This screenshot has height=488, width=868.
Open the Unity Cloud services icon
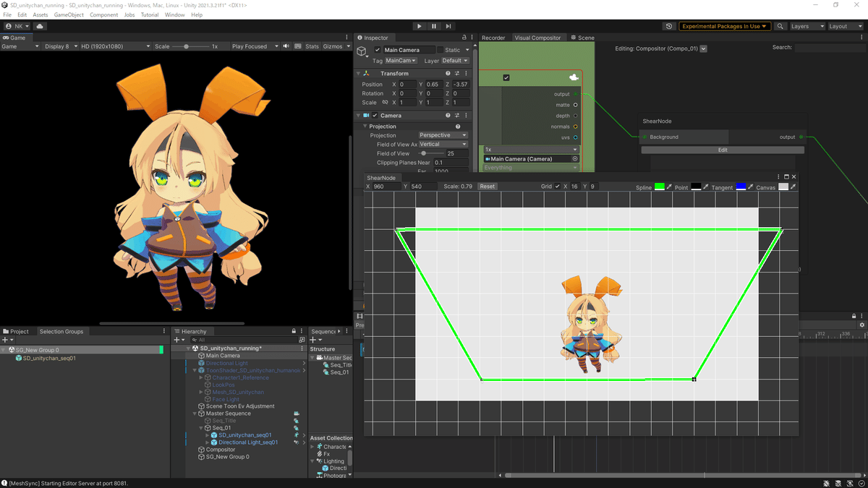point(40,26)
